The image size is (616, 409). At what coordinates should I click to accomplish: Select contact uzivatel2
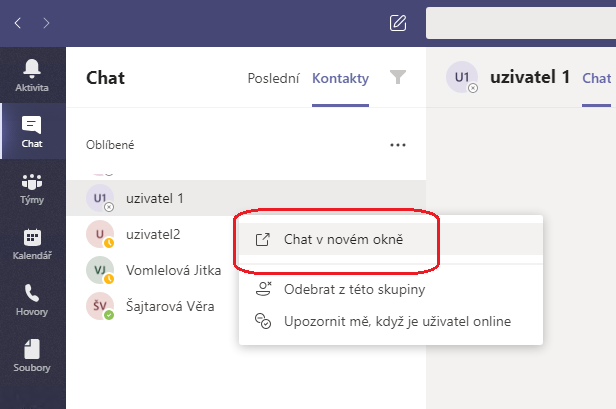point(153,235)
